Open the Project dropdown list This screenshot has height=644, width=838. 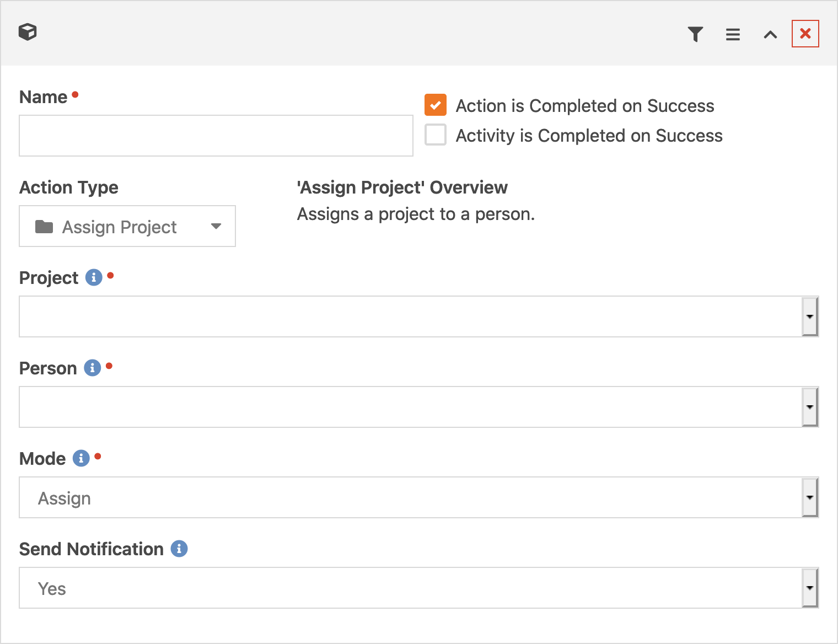click(419, 316)
